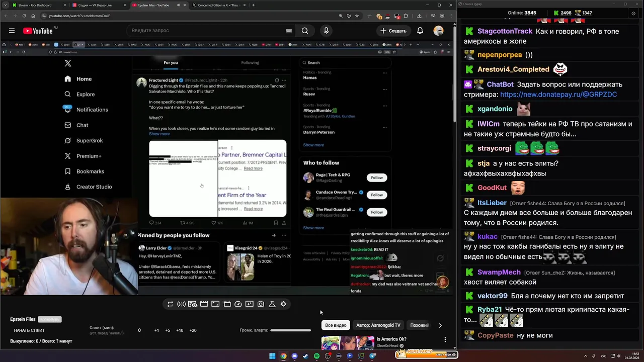
Task: Click the broadcast signal icon in stream toolbar
Action: (x=181, y=304)
